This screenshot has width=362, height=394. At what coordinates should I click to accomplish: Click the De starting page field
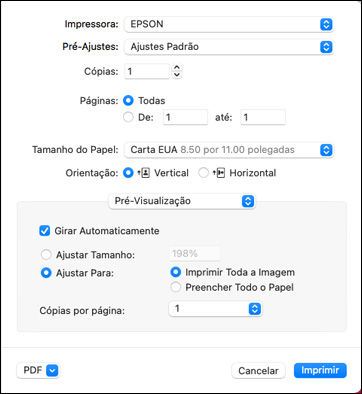click(x=185, y=117)
